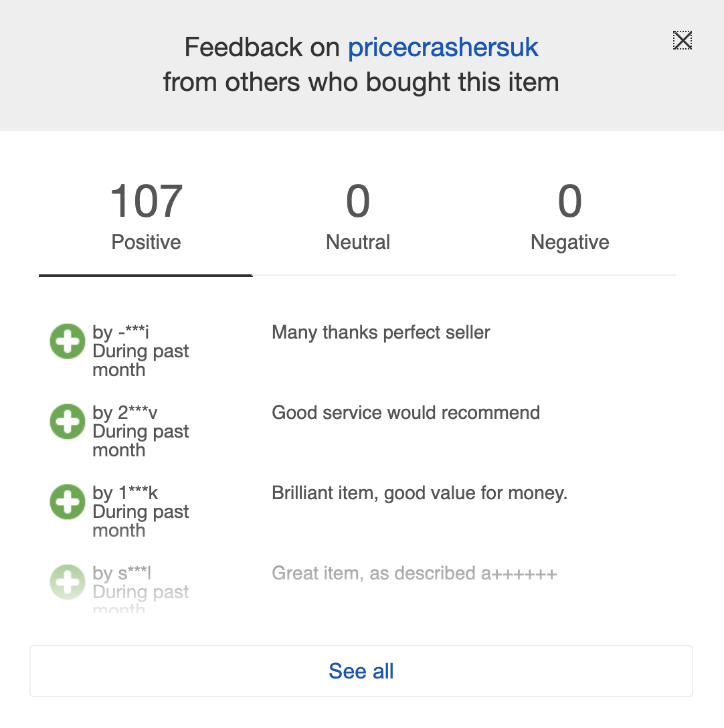Click the 107 positive count number
Screen dimensions: 724x728
(147, 201)
